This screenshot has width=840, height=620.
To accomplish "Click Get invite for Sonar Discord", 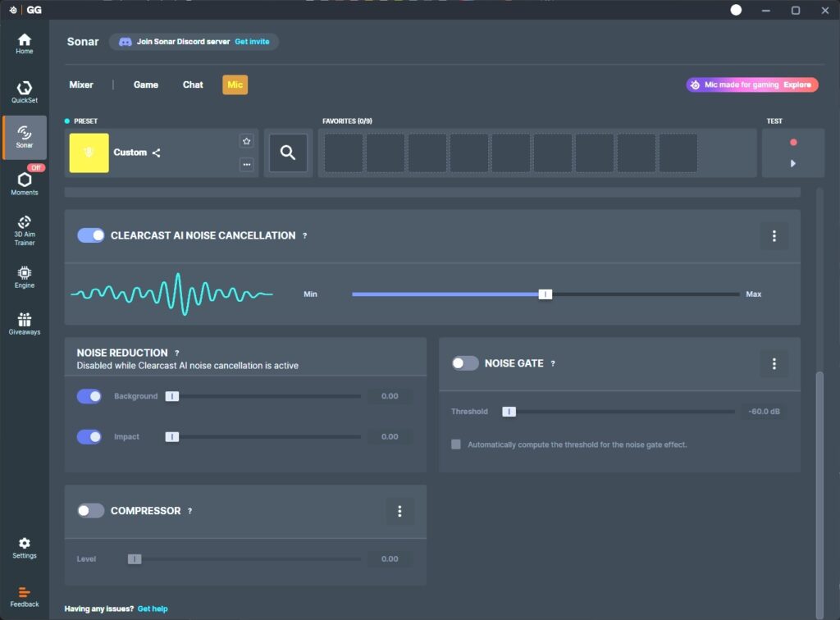I will click(x=253, y=42).
